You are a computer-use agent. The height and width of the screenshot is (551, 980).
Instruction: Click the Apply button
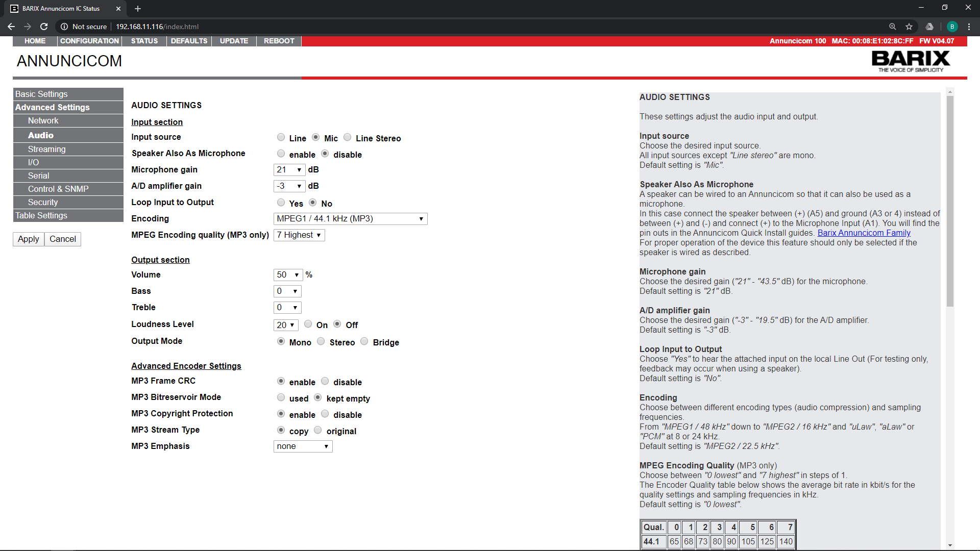coord(28,239)
